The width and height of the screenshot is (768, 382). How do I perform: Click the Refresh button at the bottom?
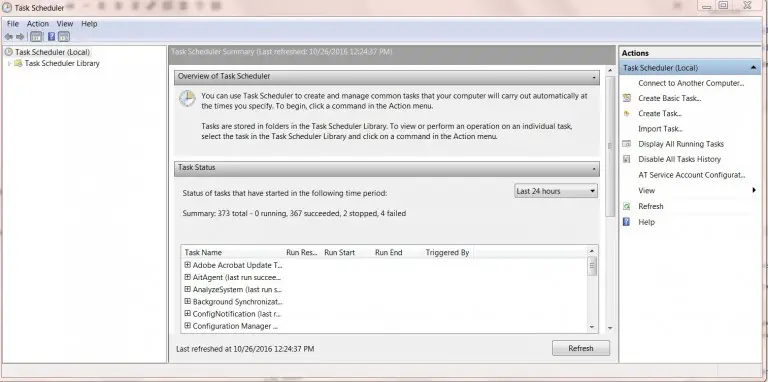point(581,349)
